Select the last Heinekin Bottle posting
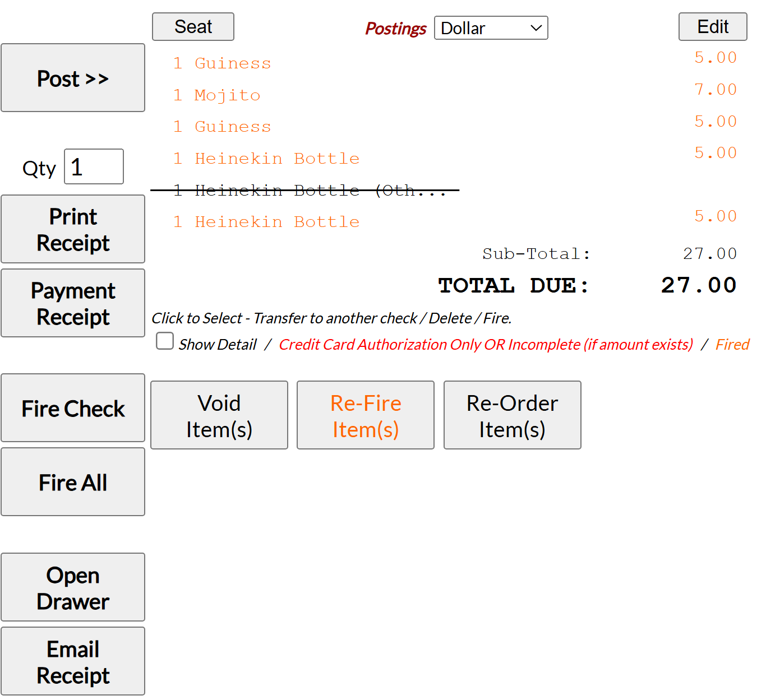The height and width of the screenshot is (700, 766). pyautogui.click(x=276, y=222)
